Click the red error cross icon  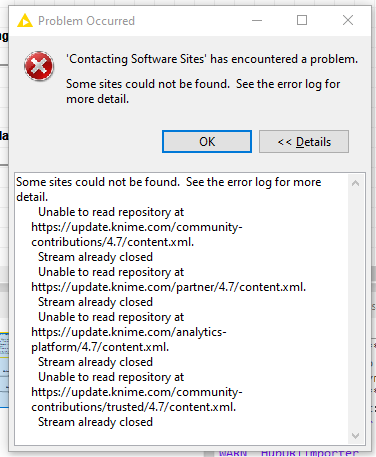39,66
